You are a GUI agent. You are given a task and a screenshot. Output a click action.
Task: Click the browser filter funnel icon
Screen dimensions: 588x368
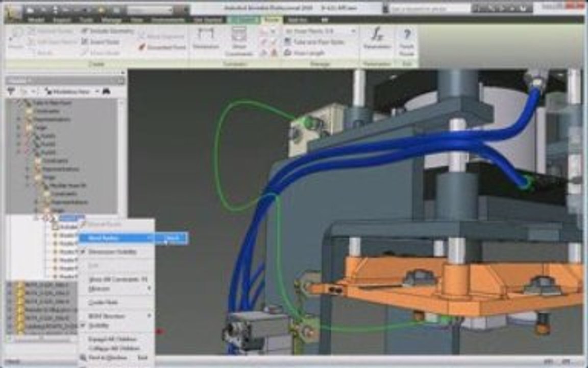click(x=11, y=91)
